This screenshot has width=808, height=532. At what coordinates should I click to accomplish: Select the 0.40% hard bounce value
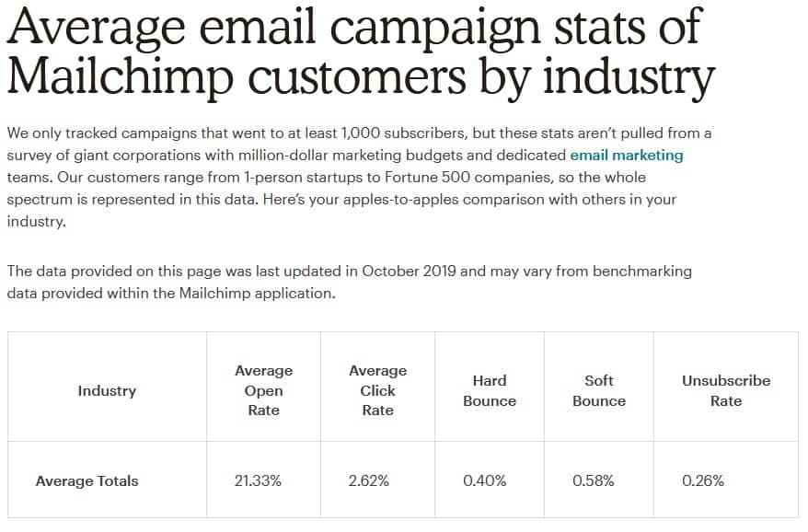(x=484, y=480)
